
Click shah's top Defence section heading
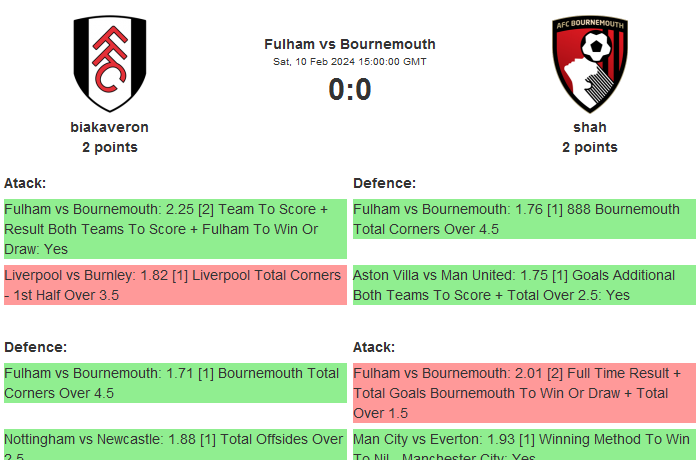(384, 183)
